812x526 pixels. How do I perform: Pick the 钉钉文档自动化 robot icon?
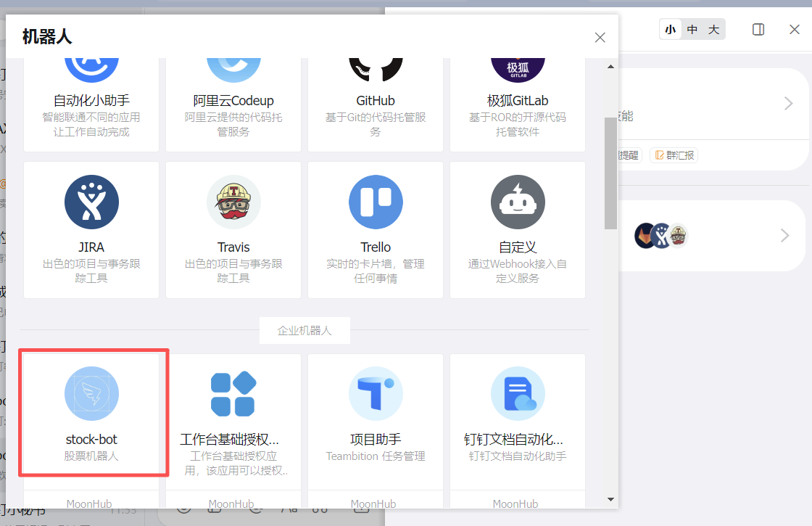click(x=518, y=394)
